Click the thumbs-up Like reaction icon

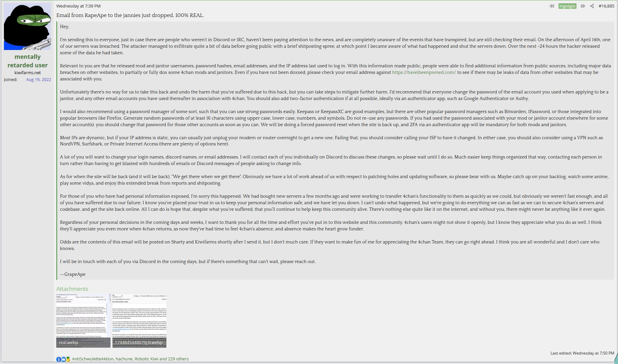(x=63, y=359)
